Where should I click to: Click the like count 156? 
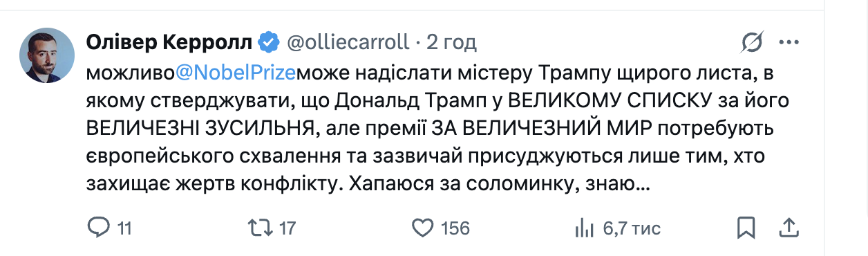coord(454,228)
